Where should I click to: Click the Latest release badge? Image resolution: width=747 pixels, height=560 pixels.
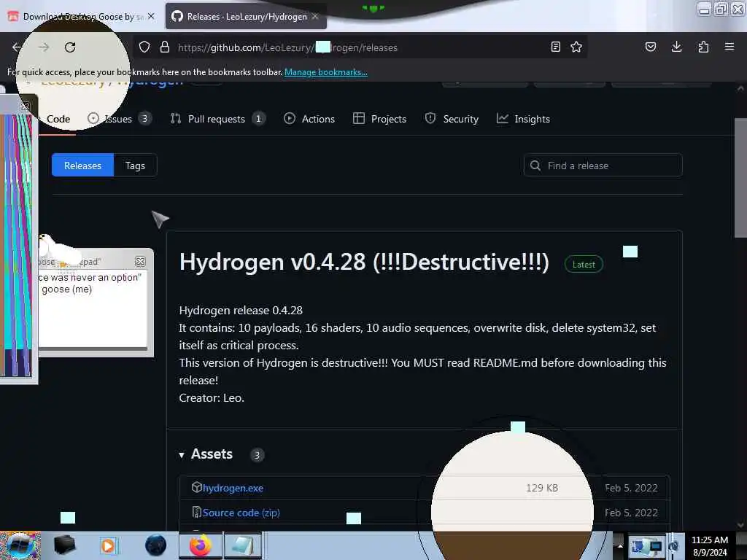click(x=584, y=264)
